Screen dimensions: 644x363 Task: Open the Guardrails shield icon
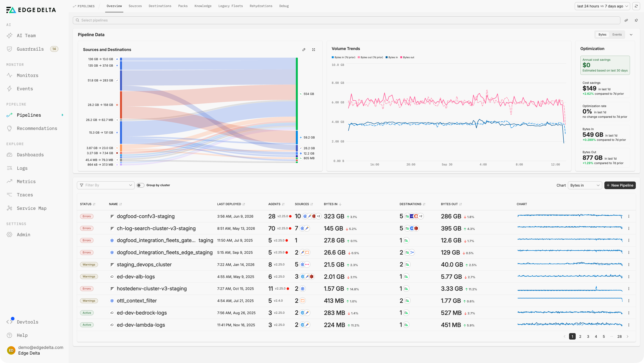(10, 49)
